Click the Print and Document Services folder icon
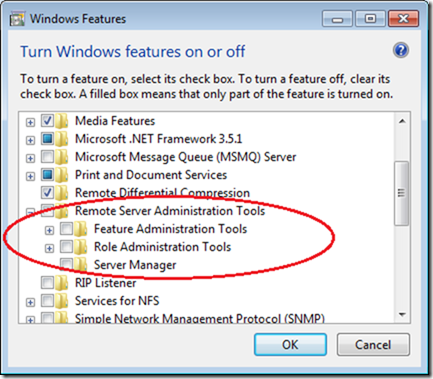 click(62, 175)
